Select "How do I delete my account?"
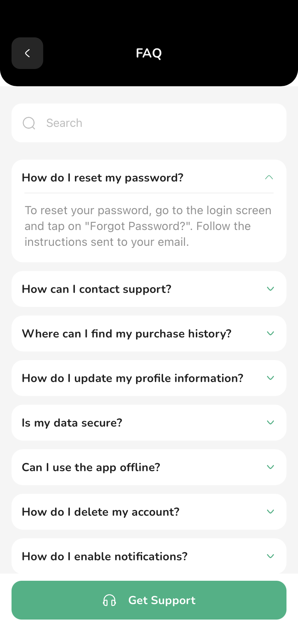This screenshot has width=298, height=644. pos(149,512)
